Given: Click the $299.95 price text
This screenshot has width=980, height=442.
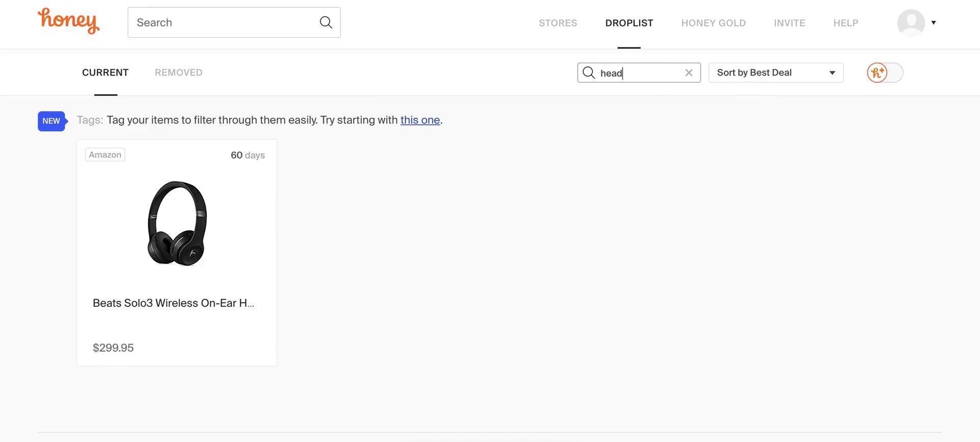Looking at the screenshot, I should 113,348.
